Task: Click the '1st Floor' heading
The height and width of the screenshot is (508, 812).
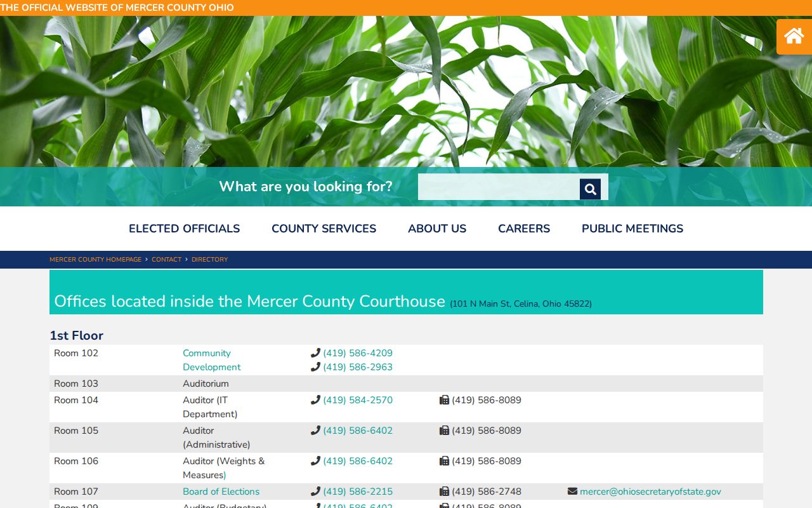Action: (76, 335)
